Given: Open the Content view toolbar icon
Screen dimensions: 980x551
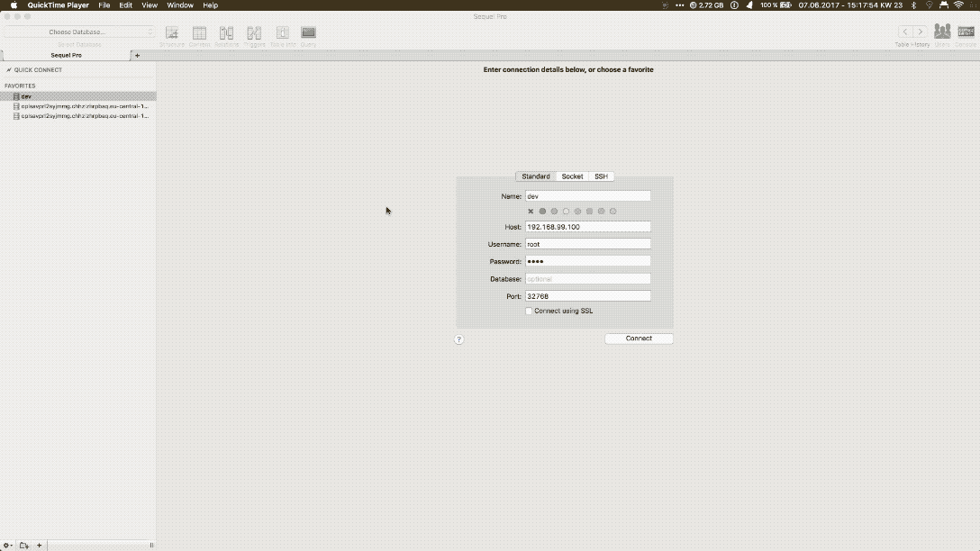Looking at the screenshot, I should 199,33.
